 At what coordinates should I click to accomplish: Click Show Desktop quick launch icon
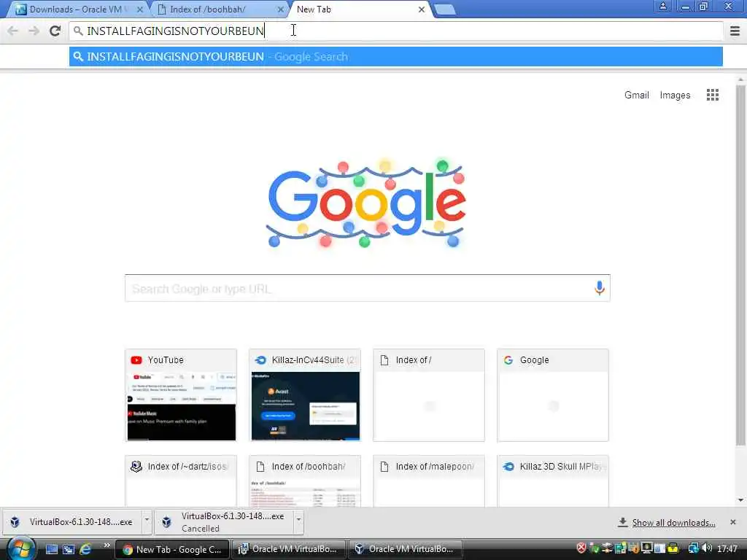point(52,549)
